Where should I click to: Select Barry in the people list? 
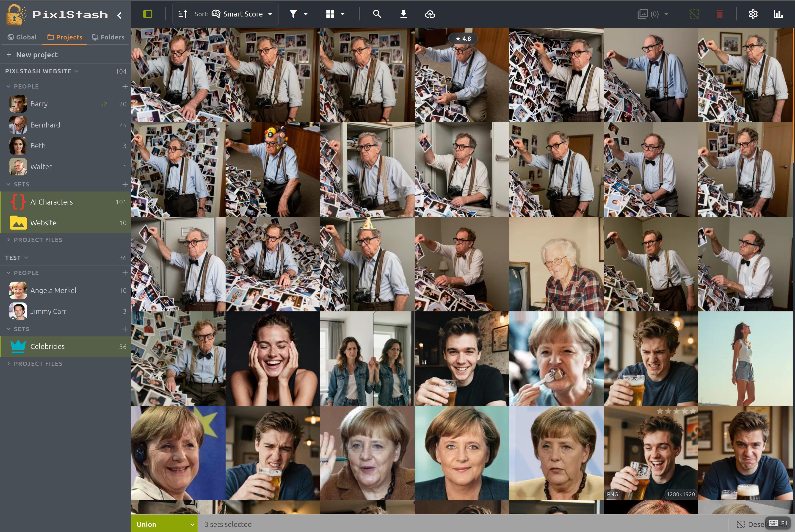pos(66,104)
